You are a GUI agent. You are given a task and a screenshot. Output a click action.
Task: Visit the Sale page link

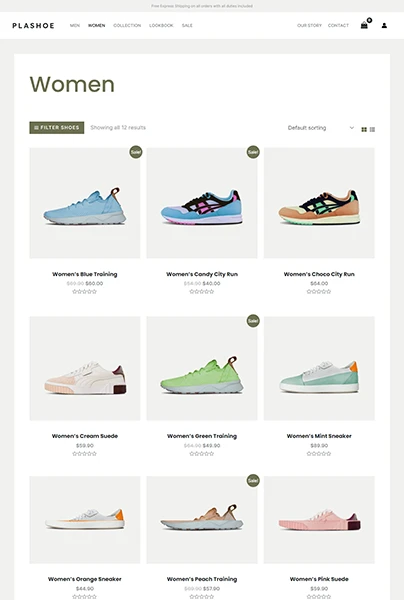tap(187, 26)
